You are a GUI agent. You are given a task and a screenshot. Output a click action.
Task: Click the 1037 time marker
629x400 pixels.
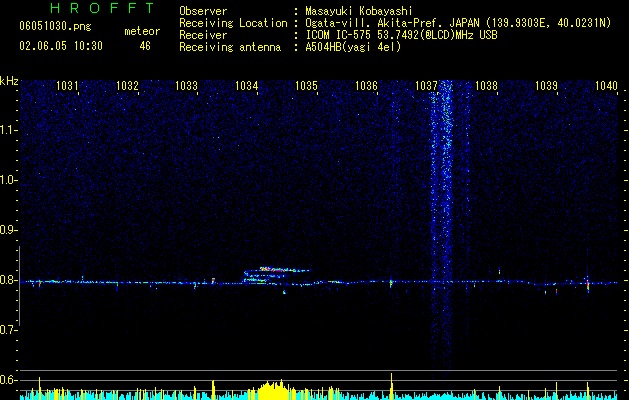click(426, 85)
